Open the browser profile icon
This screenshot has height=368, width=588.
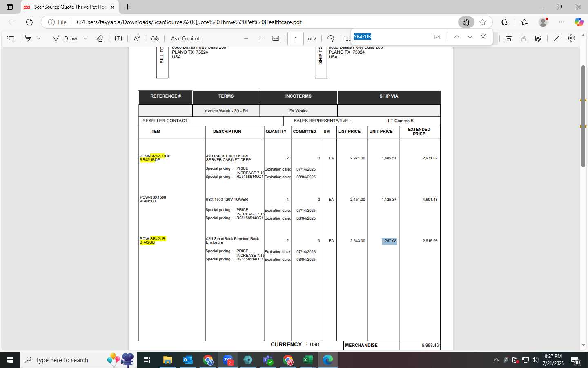click(x=543, y=22)
